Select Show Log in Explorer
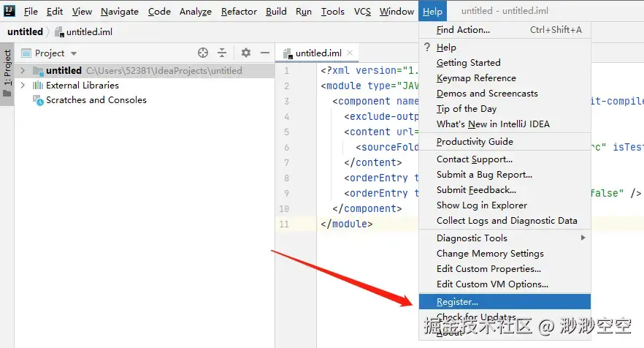This screenshot has width=644, height=348. [x=505, y=205]
